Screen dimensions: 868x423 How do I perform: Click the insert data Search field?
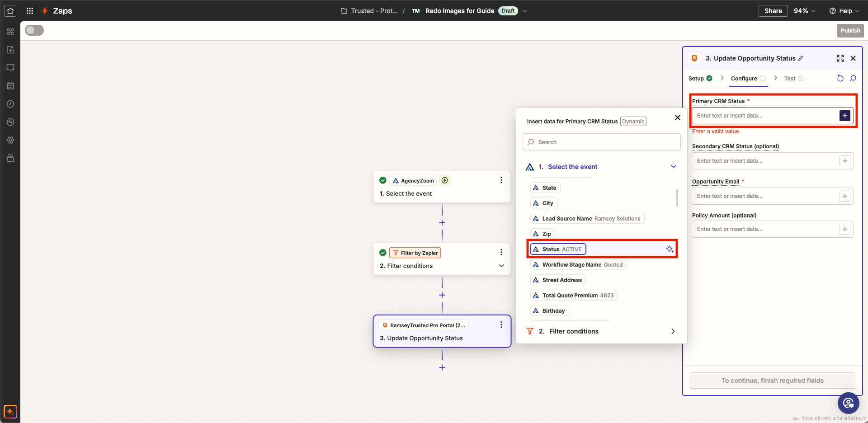[601, 142]
